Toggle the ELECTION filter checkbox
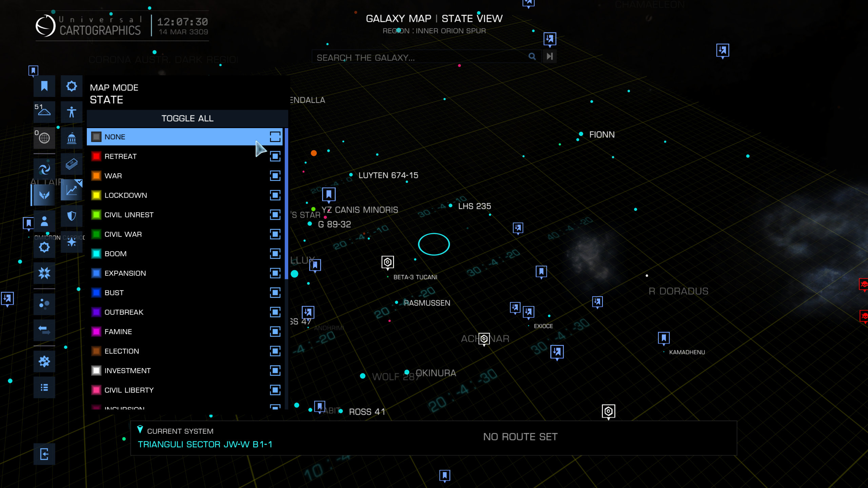This screenshot has height=488, width=868. pos(275,351)
